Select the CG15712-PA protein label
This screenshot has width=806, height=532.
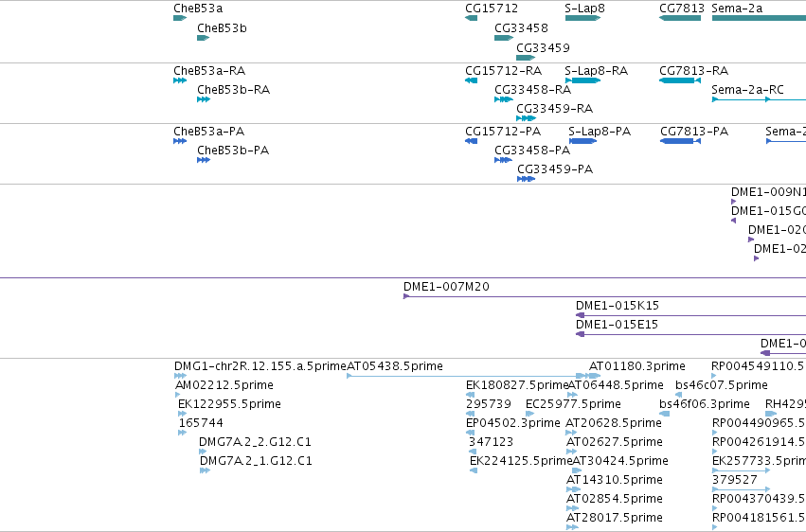click(x=503, y=132)
